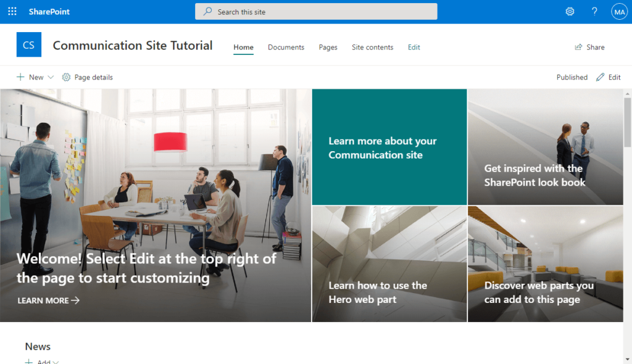632x364 pixels.
Task: Open Page details
Action: [88, 77]
